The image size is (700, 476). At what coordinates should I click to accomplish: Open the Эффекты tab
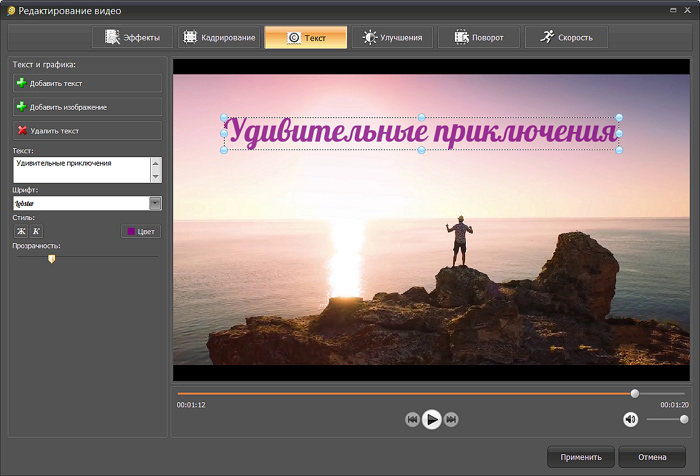pos(132,37)
